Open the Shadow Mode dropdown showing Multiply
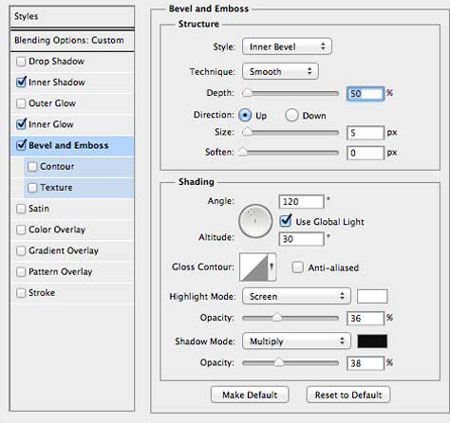450x423 pixels. (x=296, y=341)
